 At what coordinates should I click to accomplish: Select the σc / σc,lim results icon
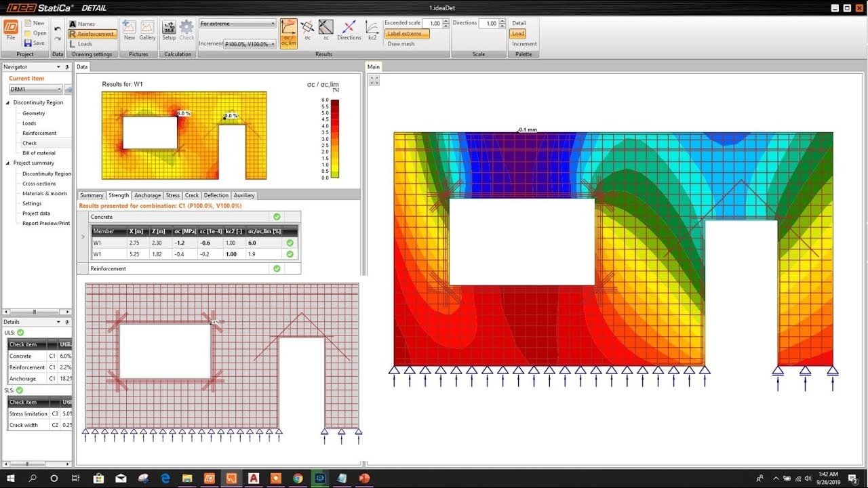point(288,33)
